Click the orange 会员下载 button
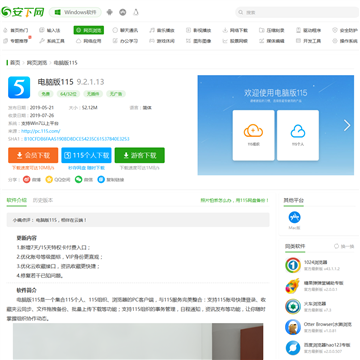The height and width of the screenshot is (360, 360). tap(33, 155)
